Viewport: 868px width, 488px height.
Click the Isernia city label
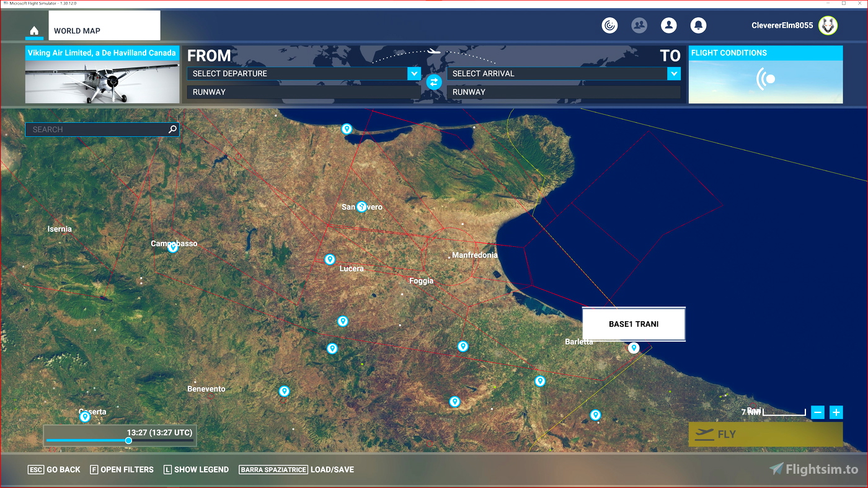coord(60,229)
